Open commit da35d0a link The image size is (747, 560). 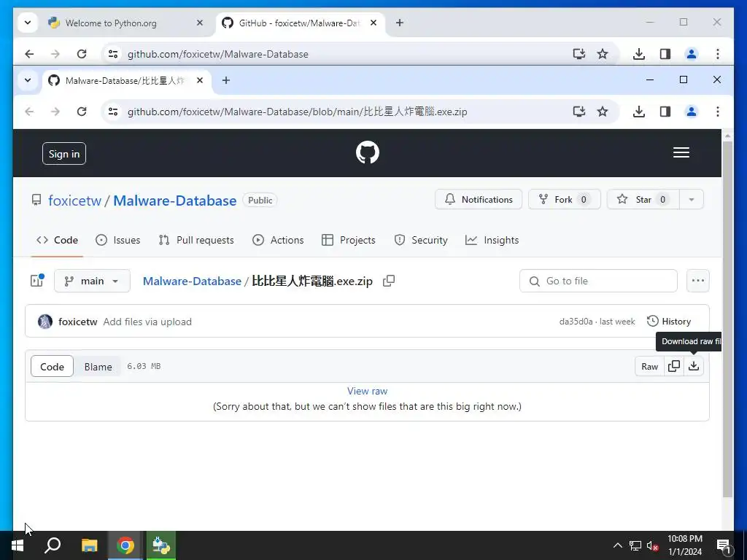[576, 322]
